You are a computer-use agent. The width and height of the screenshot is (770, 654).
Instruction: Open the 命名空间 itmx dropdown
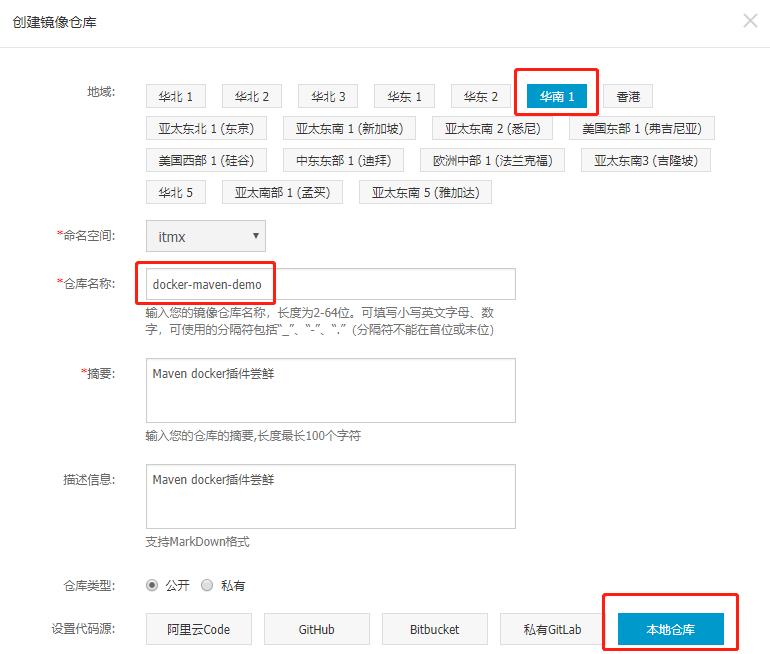205,236
